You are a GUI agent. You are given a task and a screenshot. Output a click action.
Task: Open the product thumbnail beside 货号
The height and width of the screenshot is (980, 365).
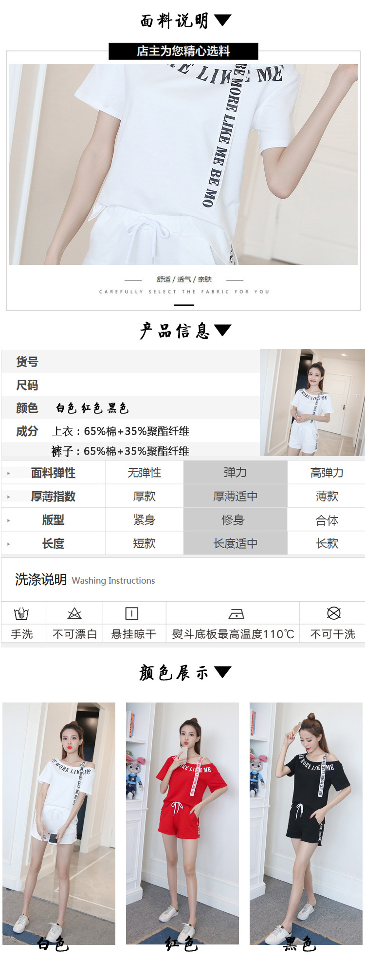point(312,403)
